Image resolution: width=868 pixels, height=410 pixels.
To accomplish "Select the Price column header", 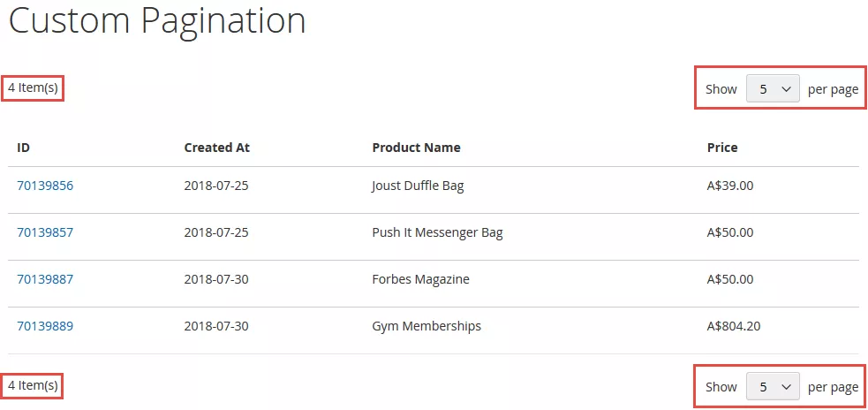I will [722, 148].
